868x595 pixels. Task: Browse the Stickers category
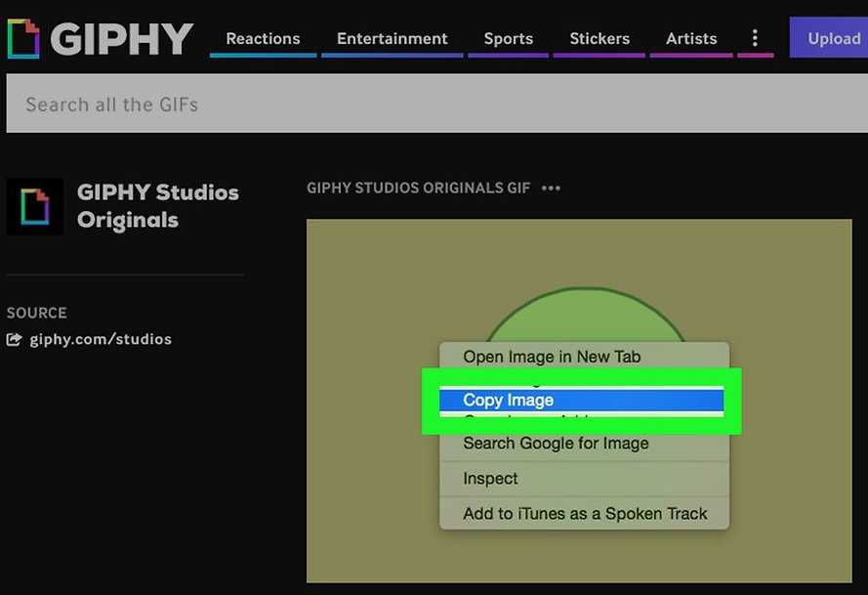coord(599,39)
